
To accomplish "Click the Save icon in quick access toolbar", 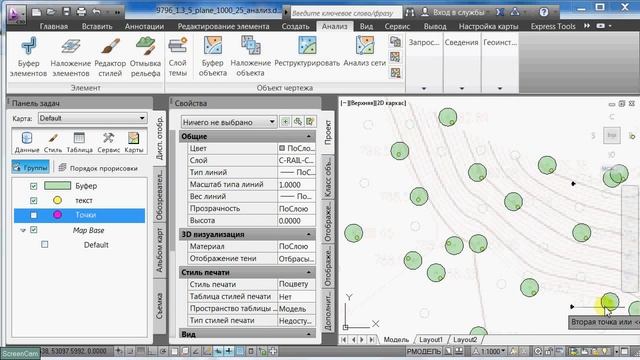I will (x=66, y=11).
